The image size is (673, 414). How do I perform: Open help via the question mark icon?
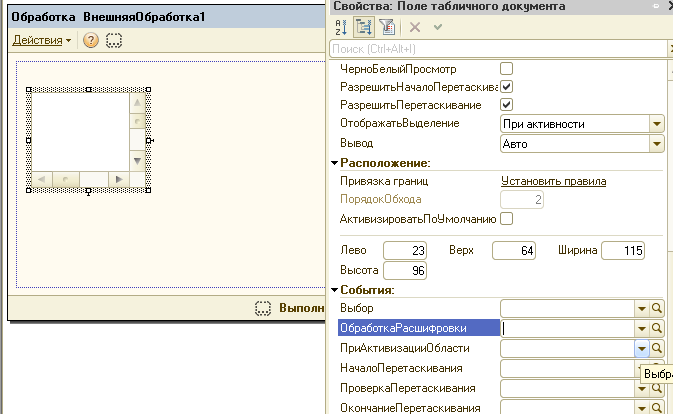click(x=91, y=40)
